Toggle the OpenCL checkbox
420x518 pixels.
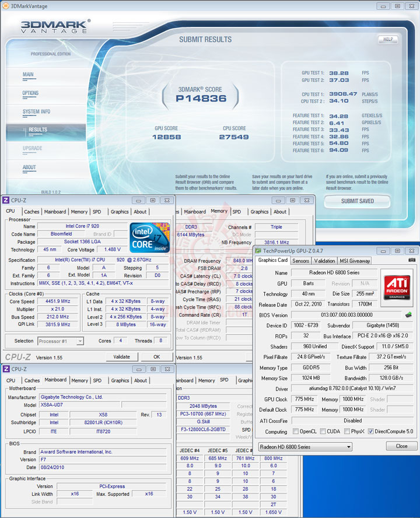click(x=296, y=431)
